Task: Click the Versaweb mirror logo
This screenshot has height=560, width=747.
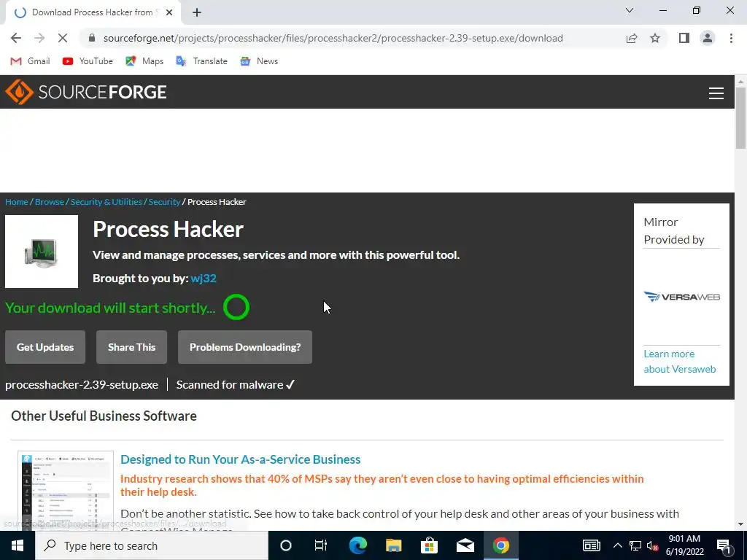Action: (x=682, y=297)
